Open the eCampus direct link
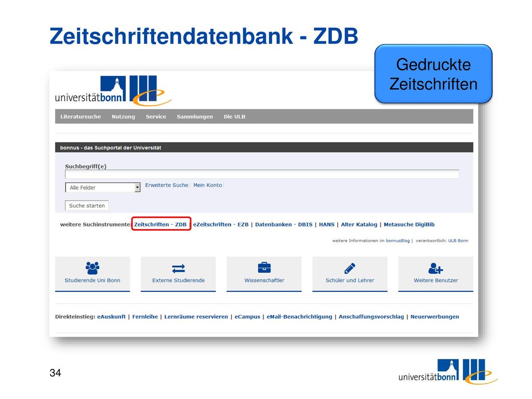The height and width of the screenshot is (399, 532). [x=247, y=316]
